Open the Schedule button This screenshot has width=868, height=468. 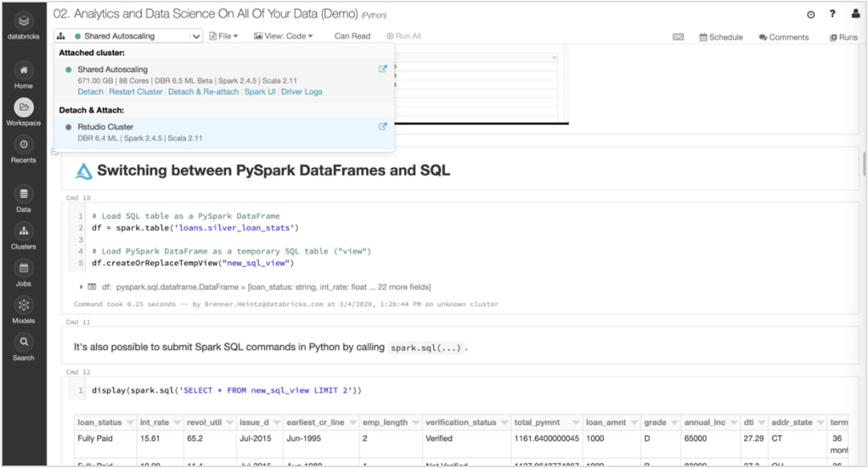click(721, 37)
